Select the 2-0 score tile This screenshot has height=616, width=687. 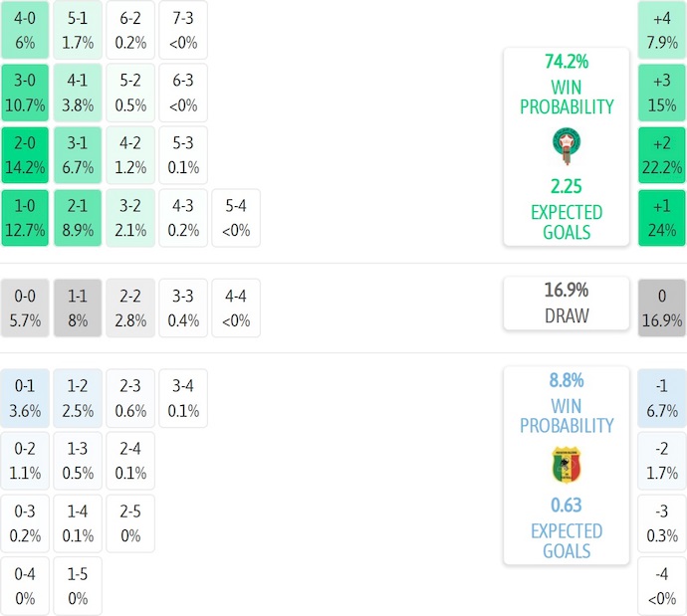pyautogui.click(x=25, y=154)
